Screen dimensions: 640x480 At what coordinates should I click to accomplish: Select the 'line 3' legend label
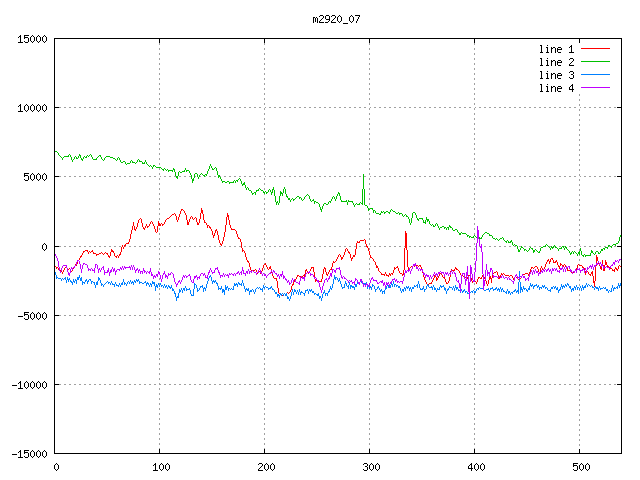click(556, 75)
